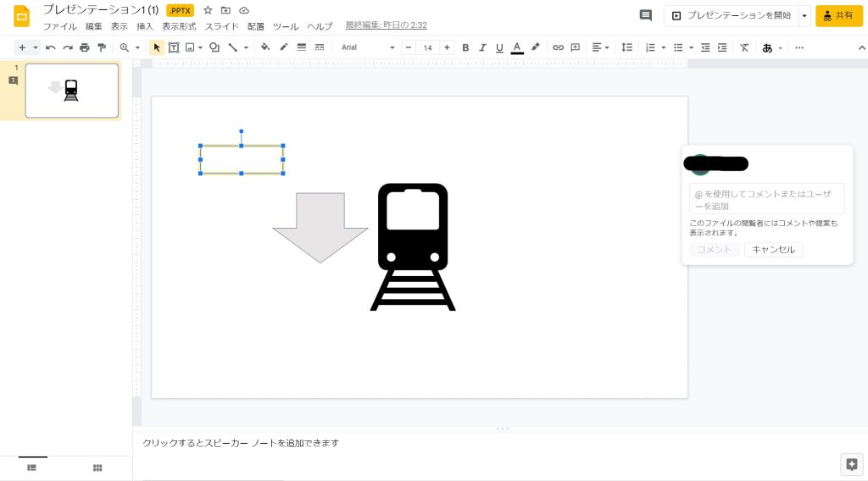Screen dimensions: 868x481
Task: Open the Arial font dropdown
Action: click(368, 47)
